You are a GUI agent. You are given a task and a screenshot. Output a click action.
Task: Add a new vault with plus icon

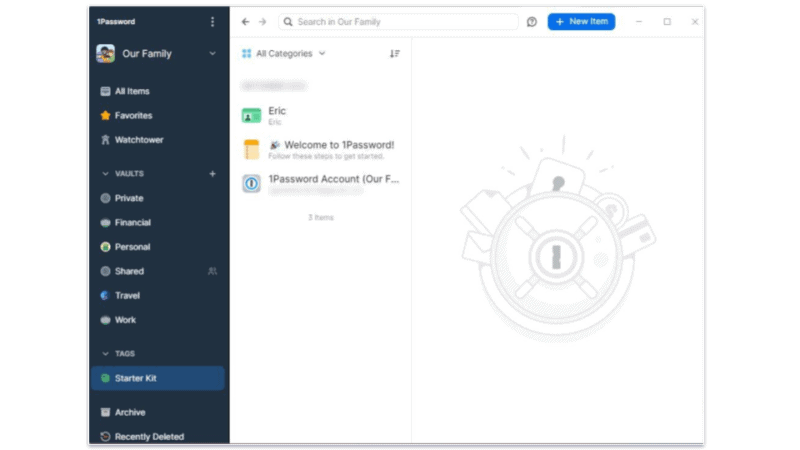pos(212,174)
